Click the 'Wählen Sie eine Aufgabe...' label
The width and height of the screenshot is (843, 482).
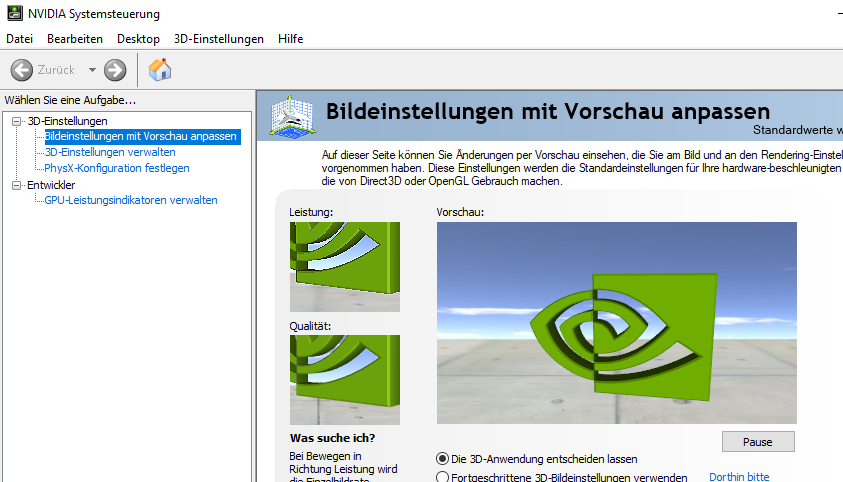point(70,100)
